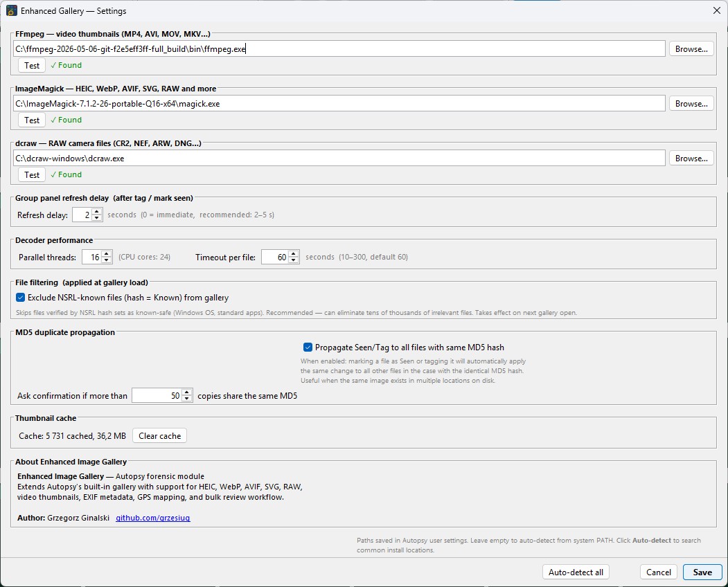Image resolution: width=728 pixels, height=587 pixels.
Task: Decrease the Refresh delay spinner value
Action: (96, 217)
